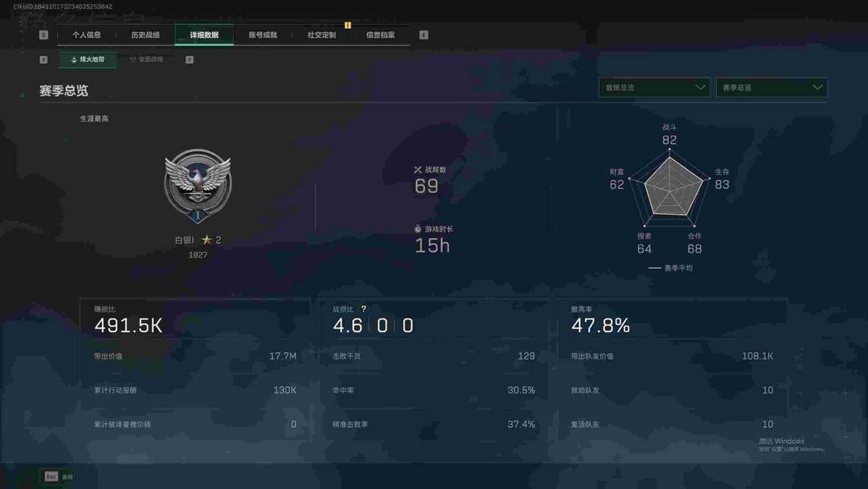This screenshot has height=489, width=868.
Task: Expand the 赛季总览 dropdown at top right
Action: [771, 88]
